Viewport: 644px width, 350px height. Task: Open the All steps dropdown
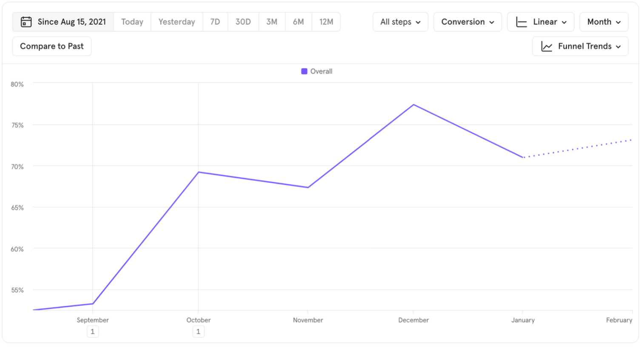click(400, 22)
